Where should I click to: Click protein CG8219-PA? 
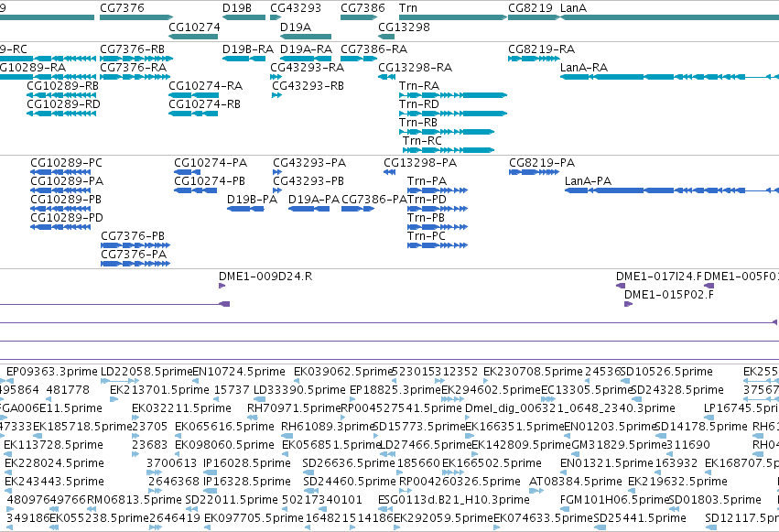point(542,163)
